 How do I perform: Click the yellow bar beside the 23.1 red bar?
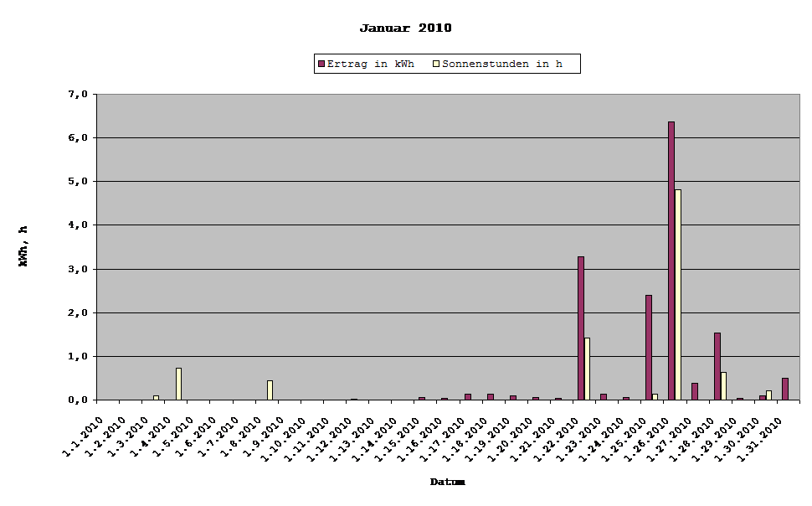point(586,369)
